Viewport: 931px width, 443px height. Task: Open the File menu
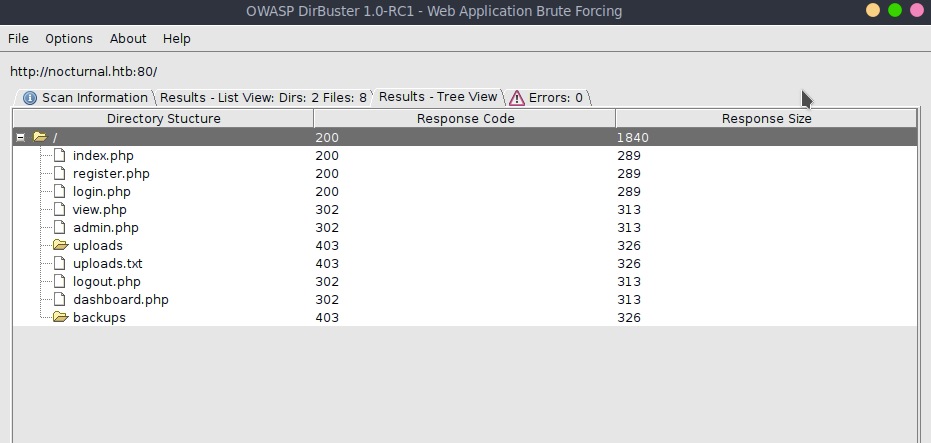point(18,39)
